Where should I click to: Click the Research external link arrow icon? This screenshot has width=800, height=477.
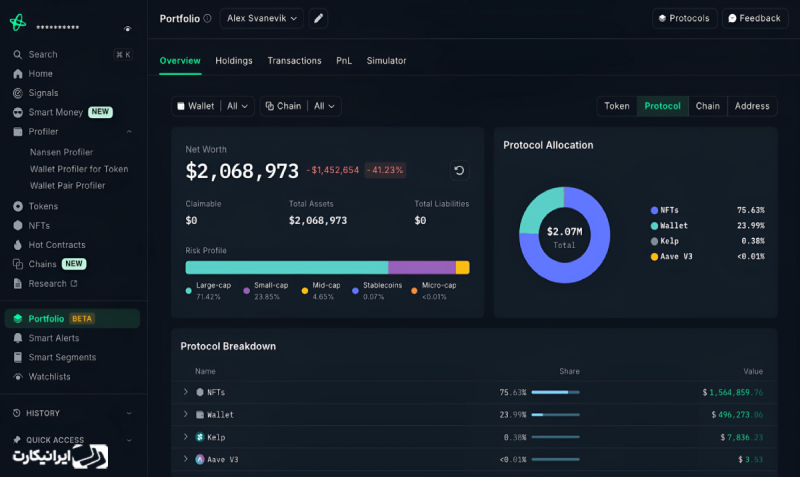[74, 283]
